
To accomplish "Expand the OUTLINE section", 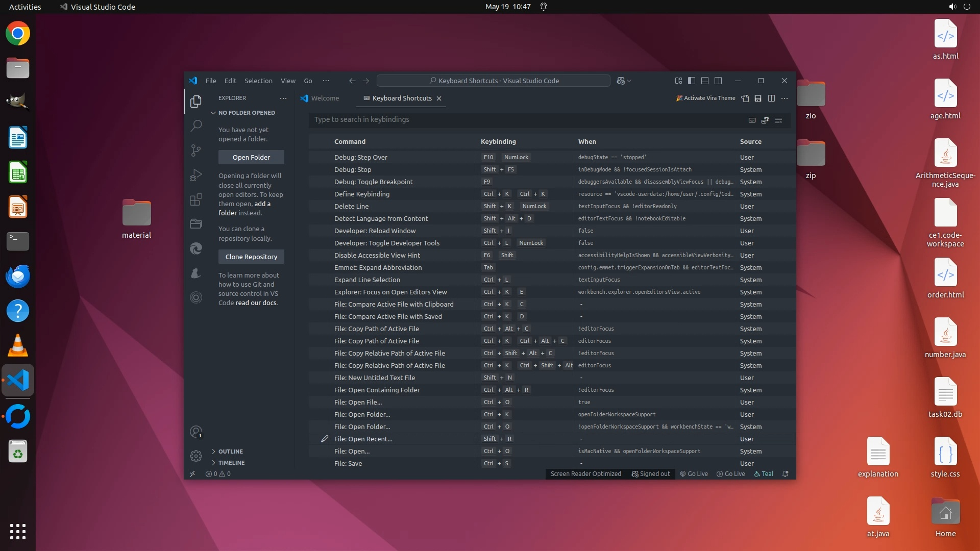I will click(230, 452).
